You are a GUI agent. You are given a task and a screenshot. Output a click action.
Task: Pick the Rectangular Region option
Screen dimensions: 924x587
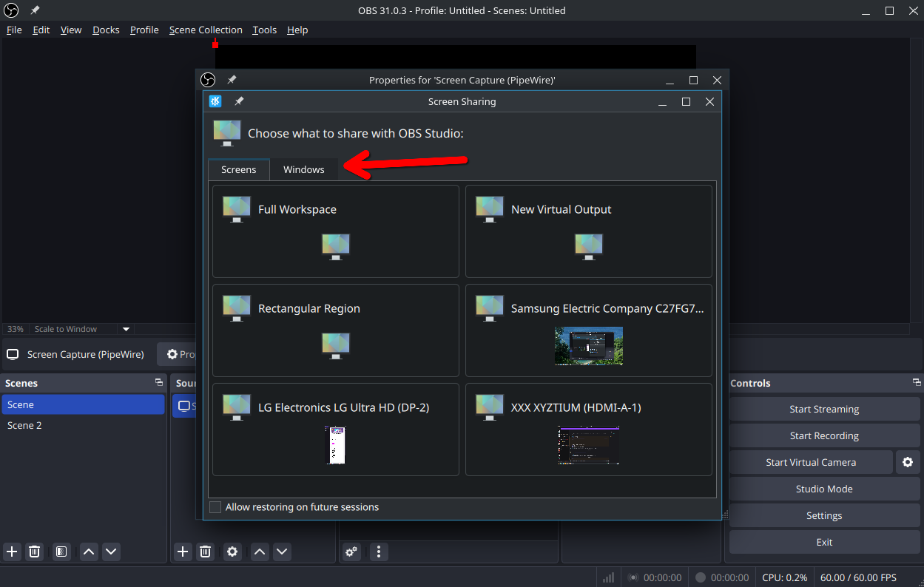(336, 330)
